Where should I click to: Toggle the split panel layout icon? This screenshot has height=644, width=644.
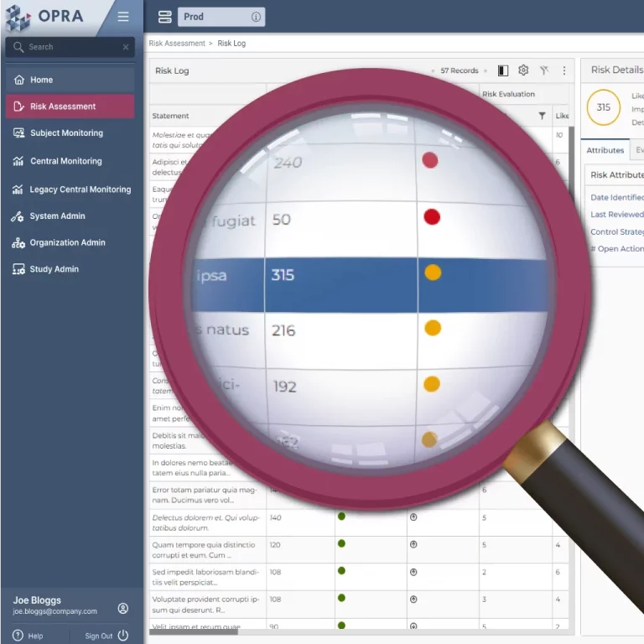[503, 71]
